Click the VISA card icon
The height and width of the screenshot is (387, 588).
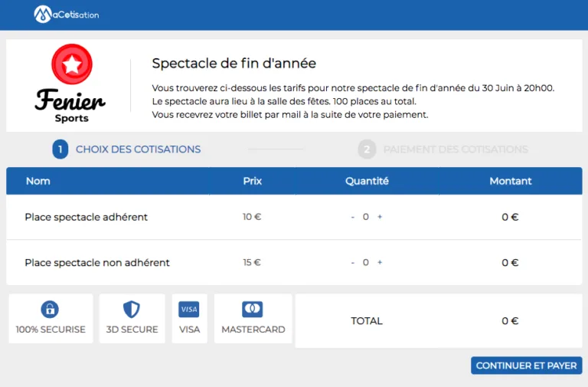[x=189, y=310]
